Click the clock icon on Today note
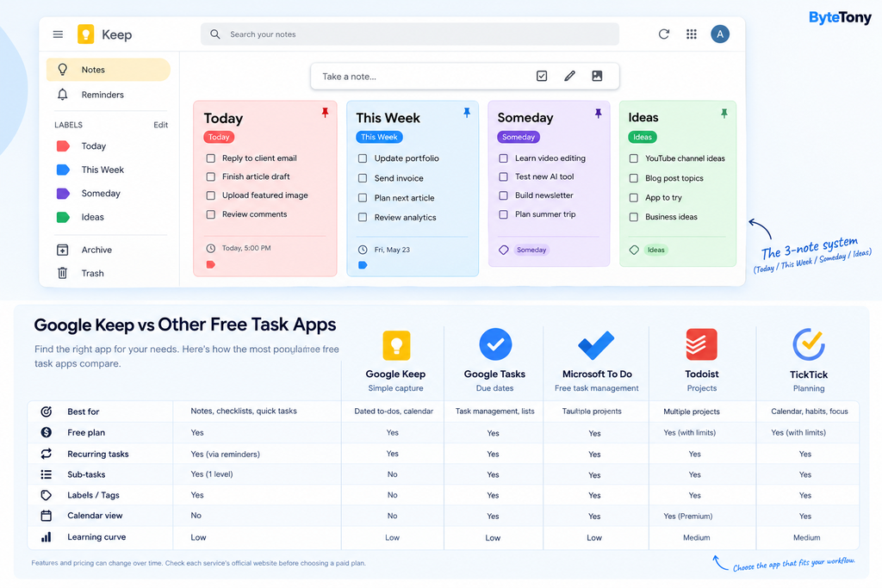 [210, 248]
